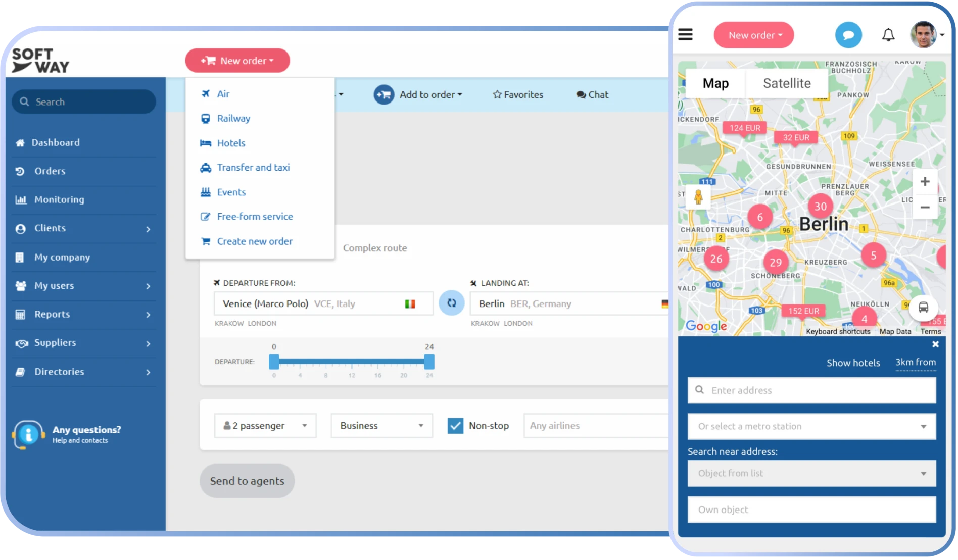Click the transit bus icon on map

[x=923, y=308]
